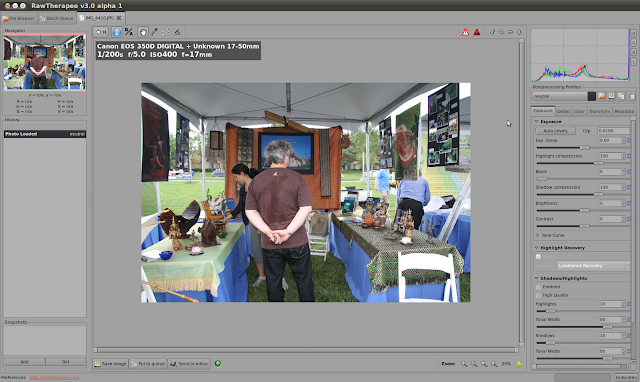
Task: Open the Postprocessing Profiles neutral dropdown
Action: [564, 96]
